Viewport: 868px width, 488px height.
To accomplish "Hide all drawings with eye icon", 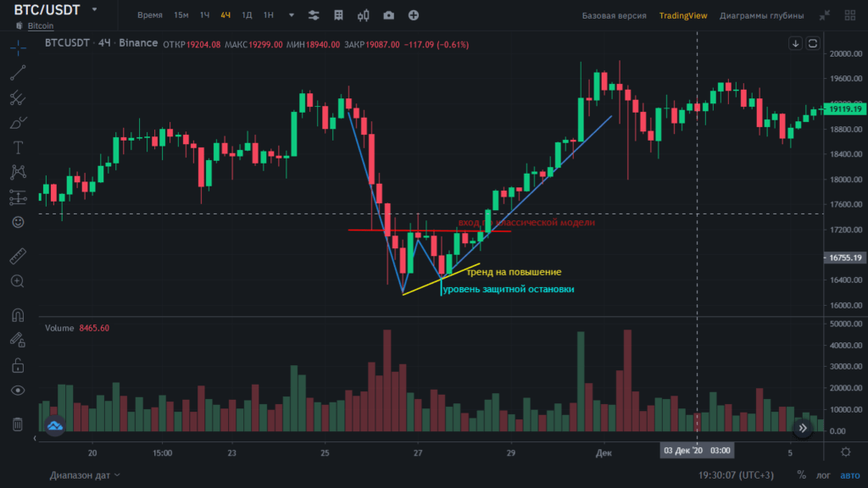I will click(18, 391).
